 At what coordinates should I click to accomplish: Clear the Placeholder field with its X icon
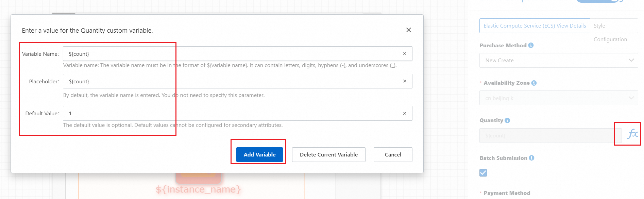pos(405,81)
